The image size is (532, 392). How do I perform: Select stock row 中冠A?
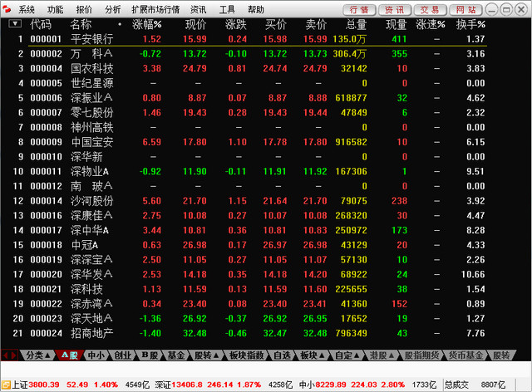[x=249, y=245]
